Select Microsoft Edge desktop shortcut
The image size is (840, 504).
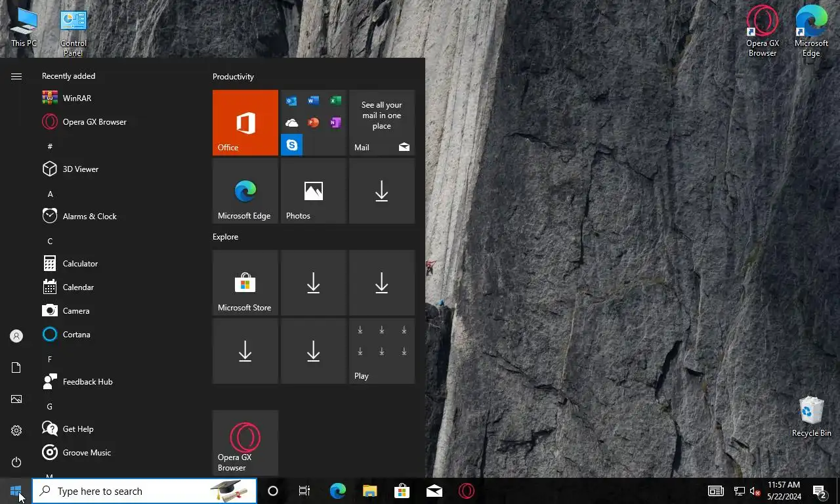coord(811,31)
